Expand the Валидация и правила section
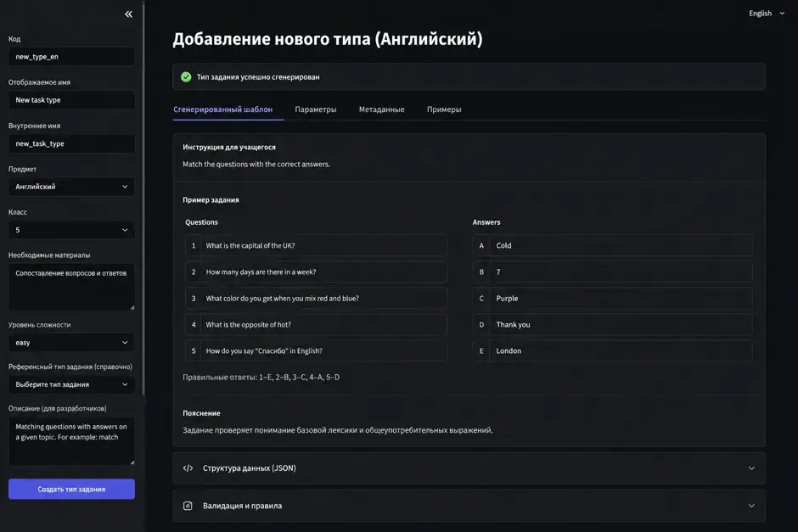The image size is (798, 532). tap(469, 506)
